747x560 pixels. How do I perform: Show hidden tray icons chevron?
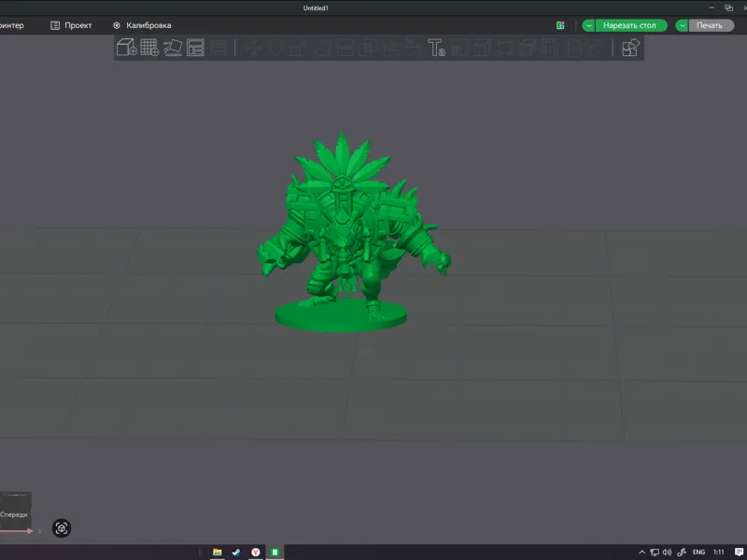click(x=641, y=552)
